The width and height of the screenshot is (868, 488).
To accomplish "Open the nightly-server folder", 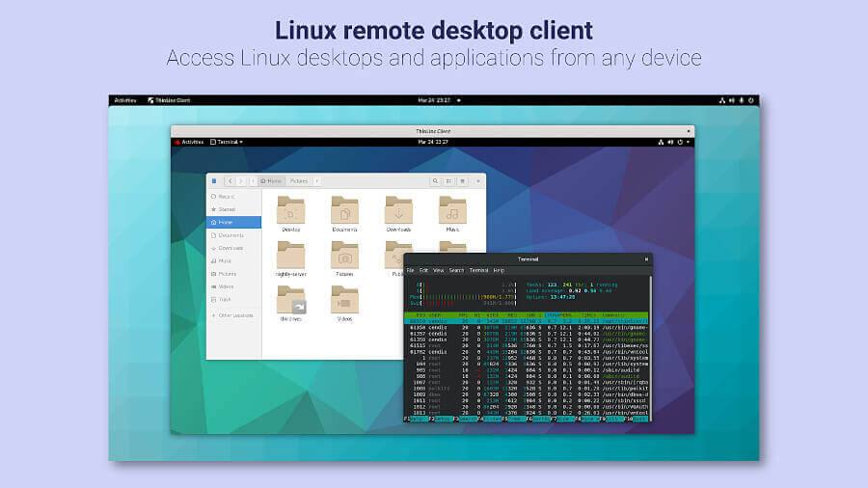I will pos(290,256).
